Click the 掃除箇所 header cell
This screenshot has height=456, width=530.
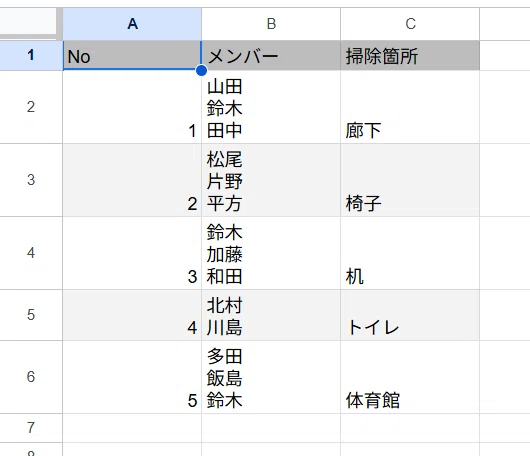pyautogui.click(x=410, y=55)
